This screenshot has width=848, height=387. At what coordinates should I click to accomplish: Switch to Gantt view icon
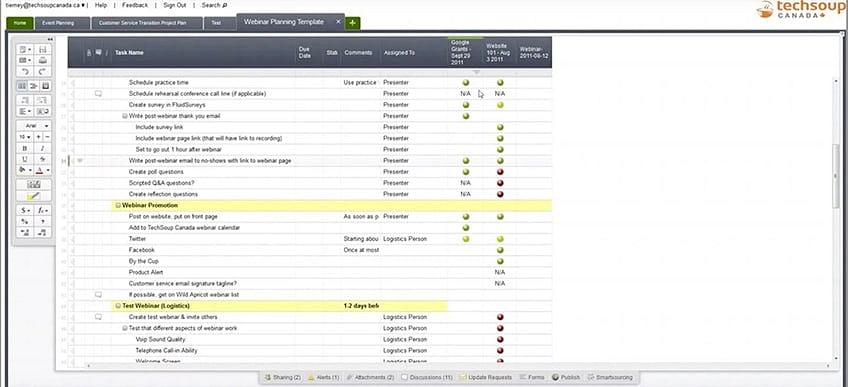[34, 86]
